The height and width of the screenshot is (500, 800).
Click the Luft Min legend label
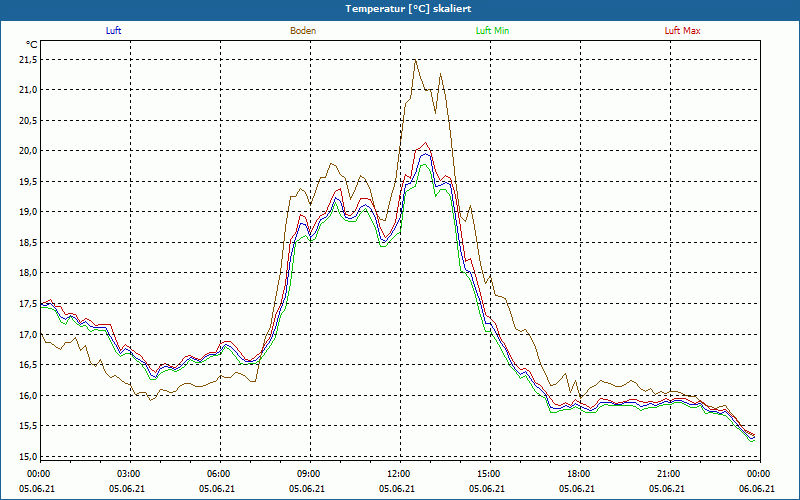[492, 31]
